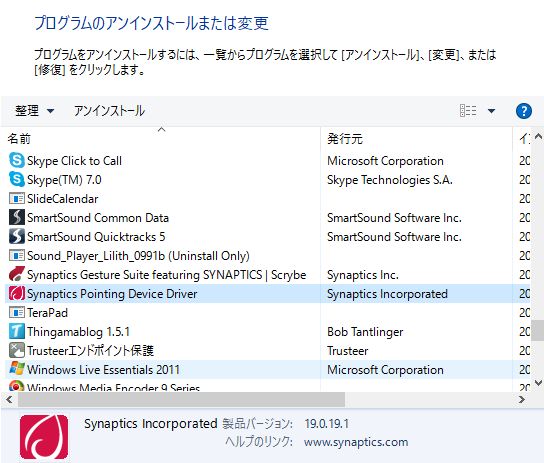Image resolution: width=544 pixels, height=463 pixels.
Task: Open the www.synaptics.com help link
Action: click(x=356, y=442)
